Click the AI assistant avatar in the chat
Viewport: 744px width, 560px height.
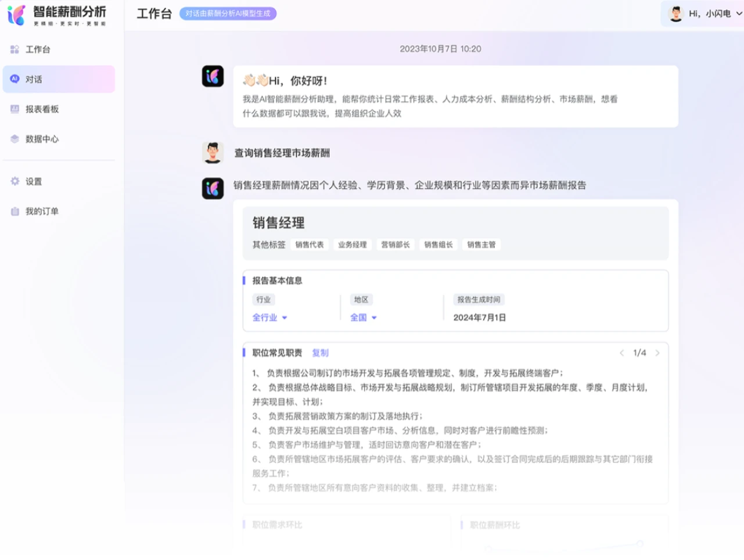[213, 76]
